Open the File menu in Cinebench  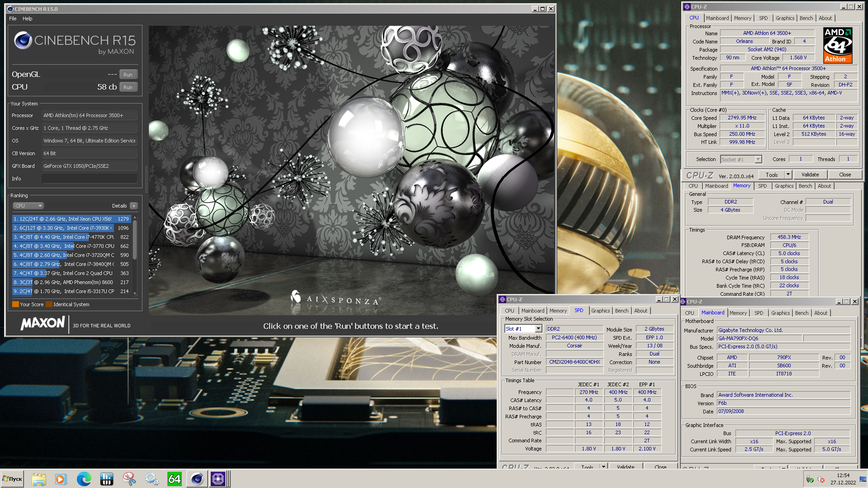click(x=13, y=19)
